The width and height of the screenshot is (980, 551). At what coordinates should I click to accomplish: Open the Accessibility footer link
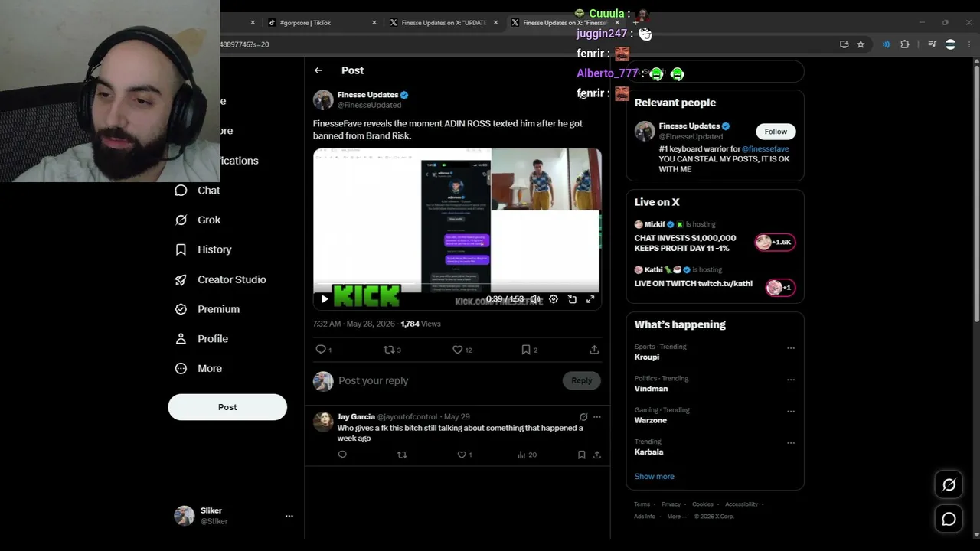pyautogui.click(x=742, y=504)
